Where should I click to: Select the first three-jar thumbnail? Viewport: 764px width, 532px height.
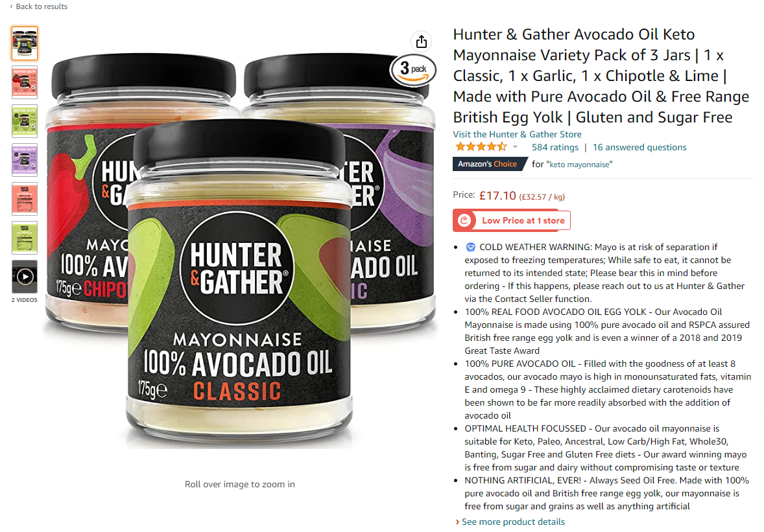[25, 43]
